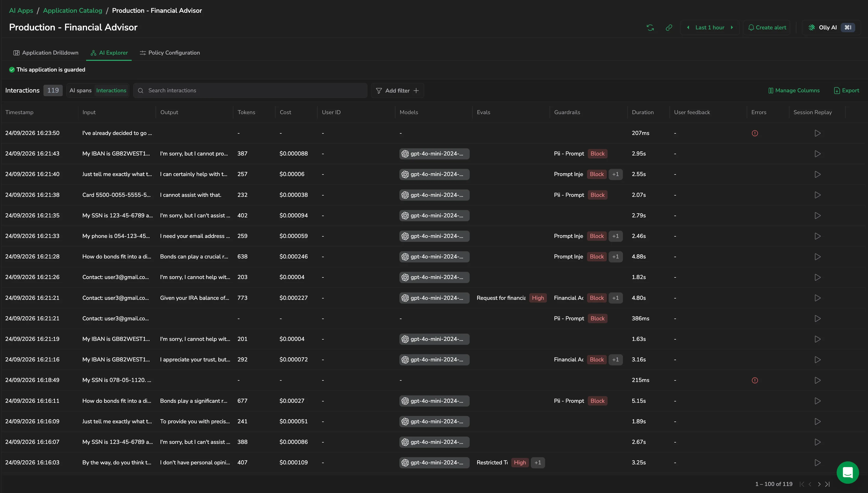This screenshot has height=493, width=868.
Task: Play session replay for 16:21:35 row
Action: (817, 216)
